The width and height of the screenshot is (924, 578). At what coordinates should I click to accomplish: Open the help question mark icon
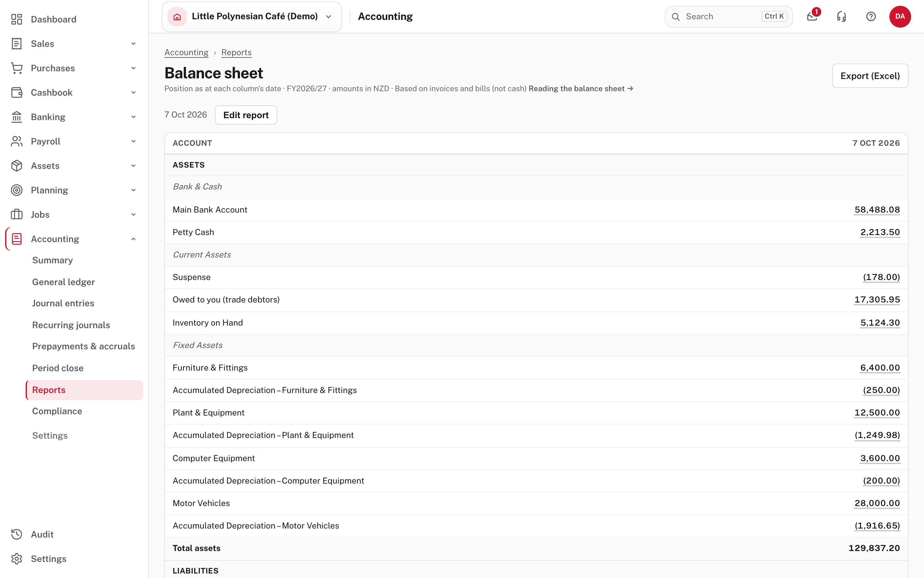click(871, 16)
